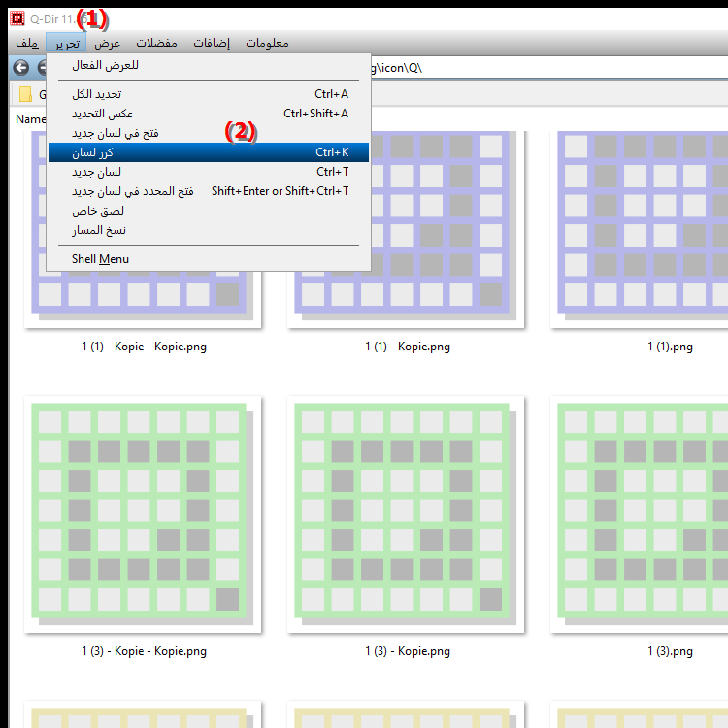Click file name label 1 (1) - Kopie - Kopie.png
This screenshot has width=728, height=728.
click(x=144, y=347)
